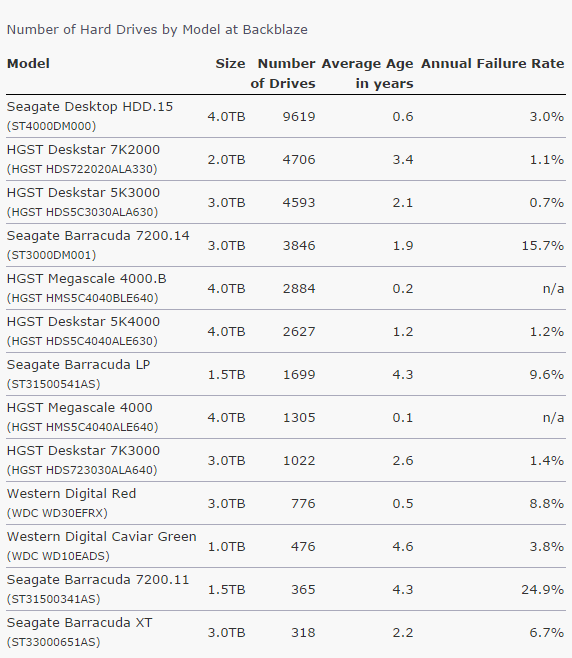
Task: Click the 15.7% failure rate value
Action: point(542,245)
